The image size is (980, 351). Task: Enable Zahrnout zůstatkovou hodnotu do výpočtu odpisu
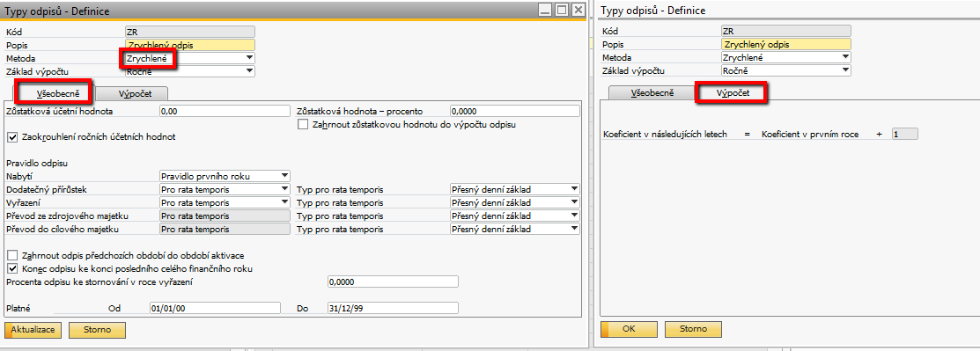point(303,124)
